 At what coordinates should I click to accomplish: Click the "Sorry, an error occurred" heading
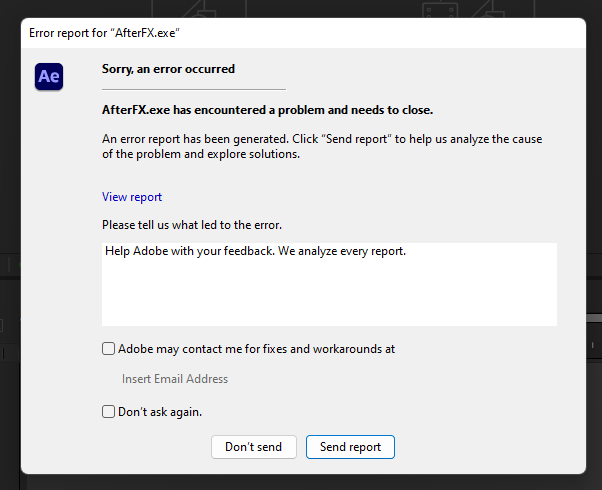(x=168, y=69)
